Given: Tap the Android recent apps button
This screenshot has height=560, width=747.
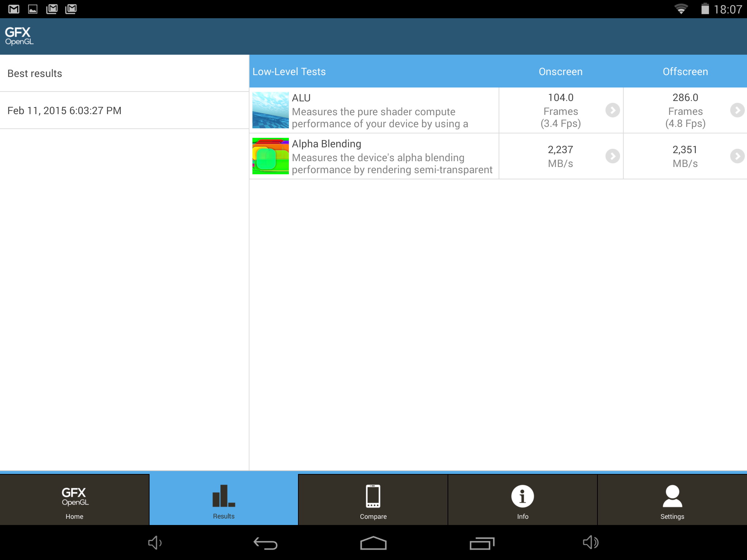Looking at the screenshot, I should click(482, 543).
